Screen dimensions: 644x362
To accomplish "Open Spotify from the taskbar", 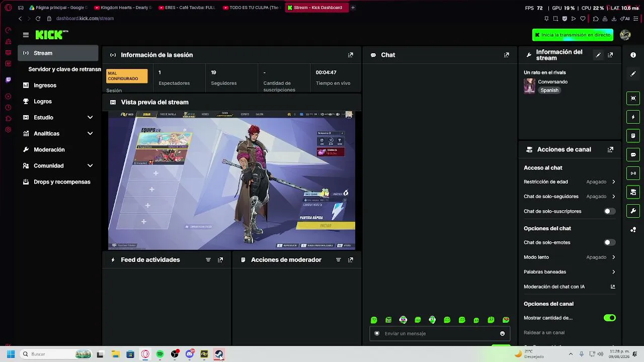I will pyautogui.click(x=160, y=354).
